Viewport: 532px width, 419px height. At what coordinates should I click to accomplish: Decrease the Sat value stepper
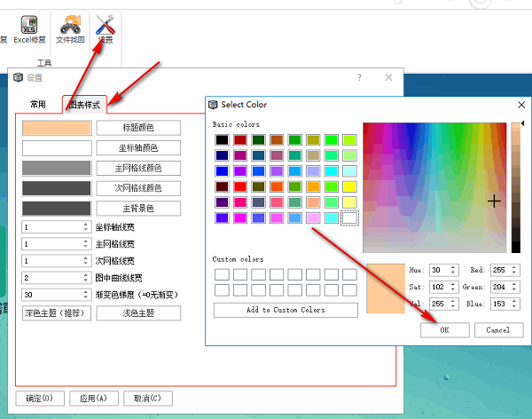click(453, 290)
